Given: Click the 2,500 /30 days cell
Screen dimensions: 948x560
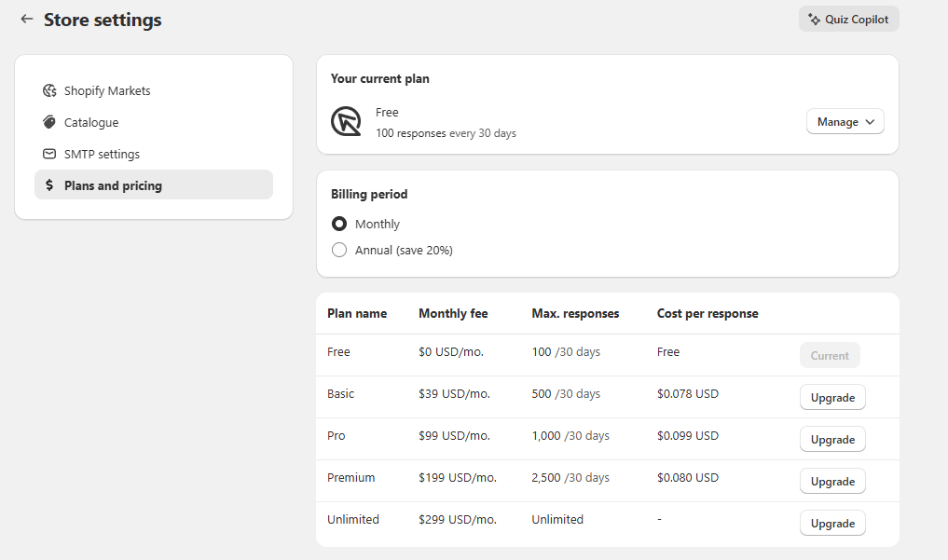Looking at the screenshot, I should 570,478.
